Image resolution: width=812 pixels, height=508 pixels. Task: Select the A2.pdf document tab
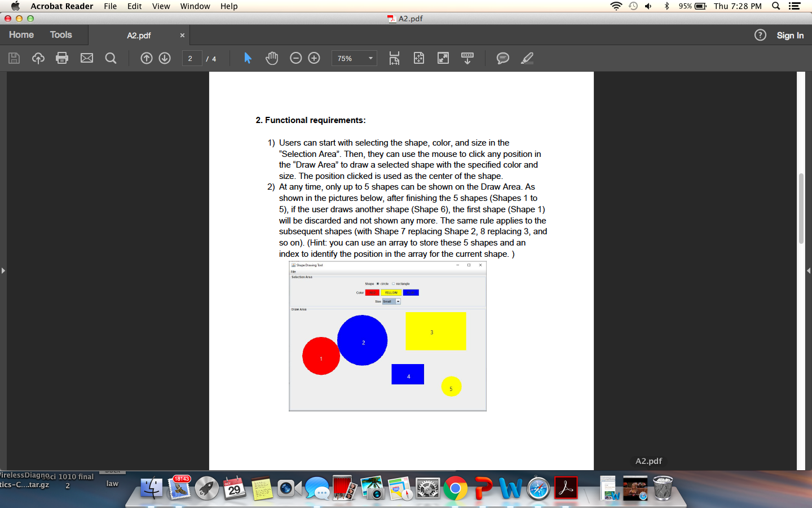click(139, 35)
